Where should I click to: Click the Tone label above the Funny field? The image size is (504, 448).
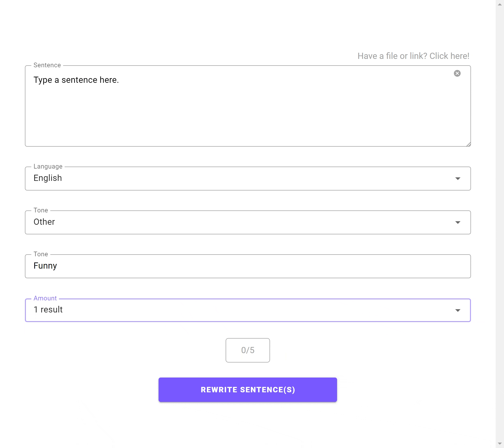(x=41, y=254)
